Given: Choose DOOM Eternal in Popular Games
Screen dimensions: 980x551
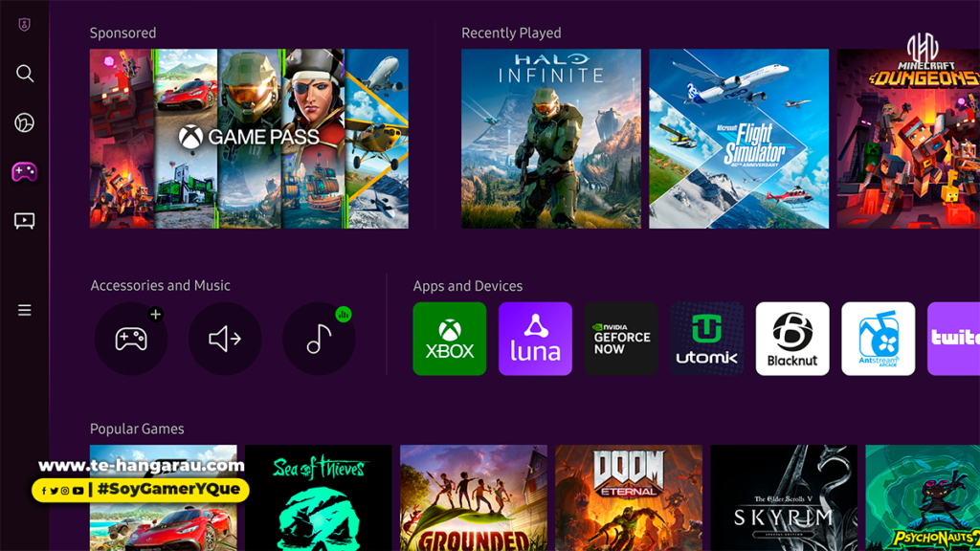Looking at the screenshot, I should 629,497.
